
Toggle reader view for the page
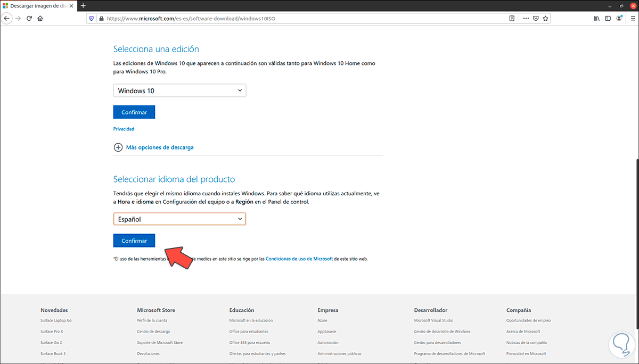coord(511,18)
